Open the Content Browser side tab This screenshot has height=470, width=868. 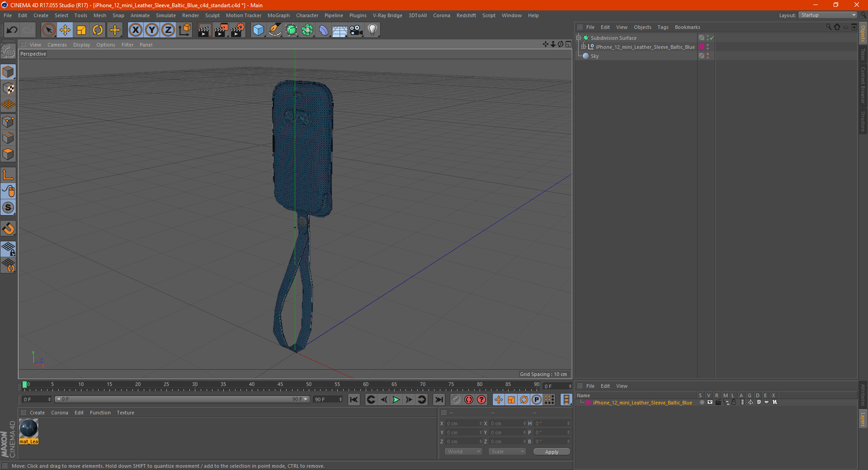point(863,85)
